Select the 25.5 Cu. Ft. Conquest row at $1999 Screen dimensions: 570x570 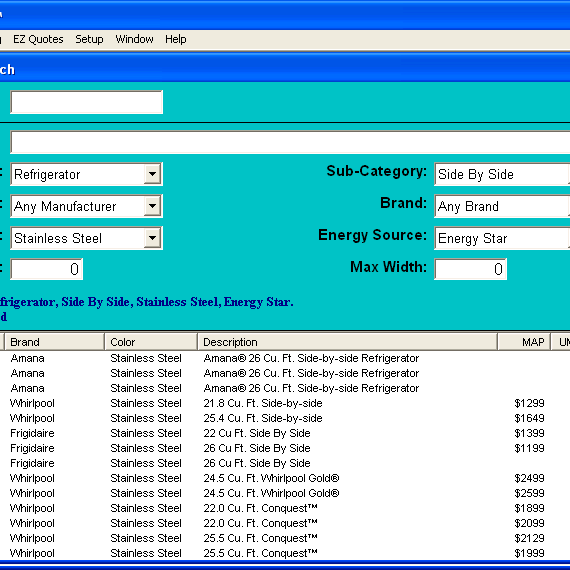(x=285, y=553)
